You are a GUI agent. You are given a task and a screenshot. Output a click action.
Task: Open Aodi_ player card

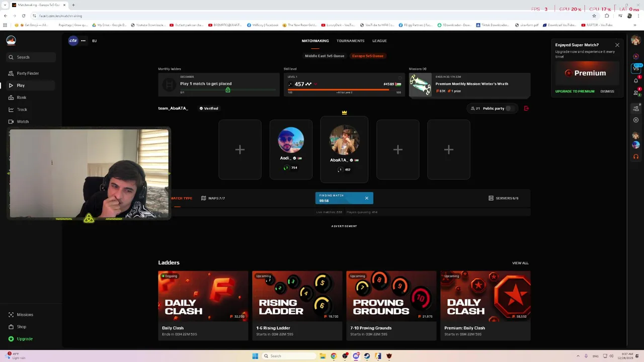[291, 150]
